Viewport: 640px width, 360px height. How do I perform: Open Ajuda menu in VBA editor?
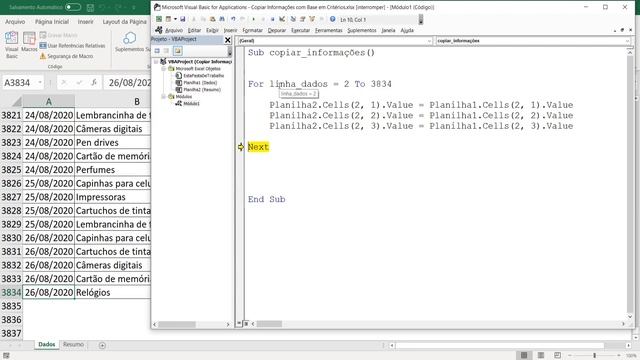click(x=407, y=30)
